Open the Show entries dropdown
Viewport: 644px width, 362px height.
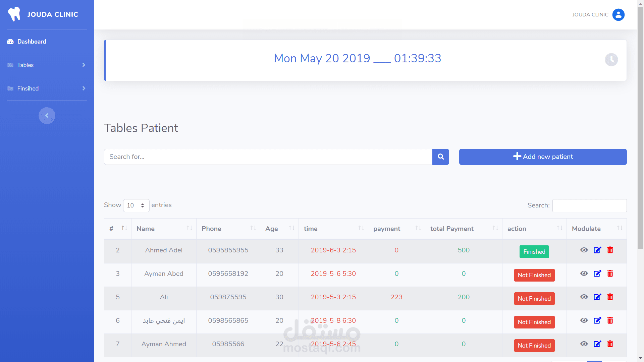[136, 205]
